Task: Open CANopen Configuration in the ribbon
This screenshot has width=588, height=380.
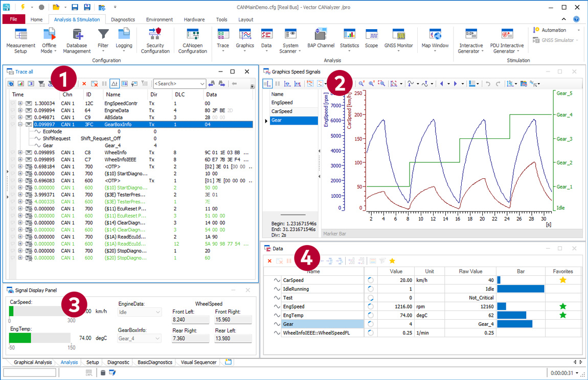Action: click(192, 41)
